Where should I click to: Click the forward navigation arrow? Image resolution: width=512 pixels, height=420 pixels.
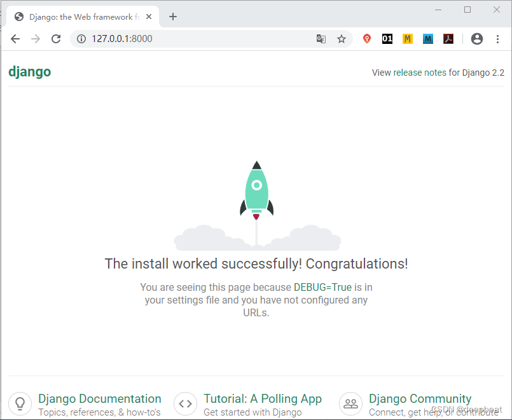[x=35, y=39]
